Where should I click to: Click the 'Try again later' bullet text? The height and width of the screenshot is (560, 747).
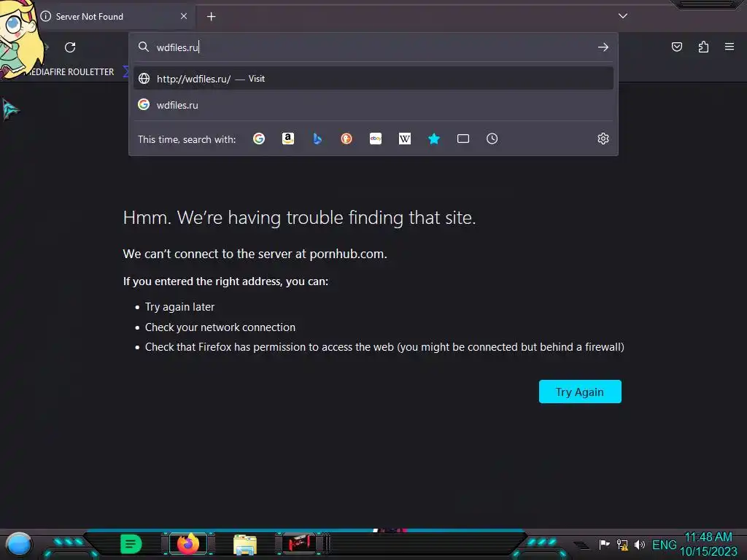pyautogui.click(x=179, y=307)
